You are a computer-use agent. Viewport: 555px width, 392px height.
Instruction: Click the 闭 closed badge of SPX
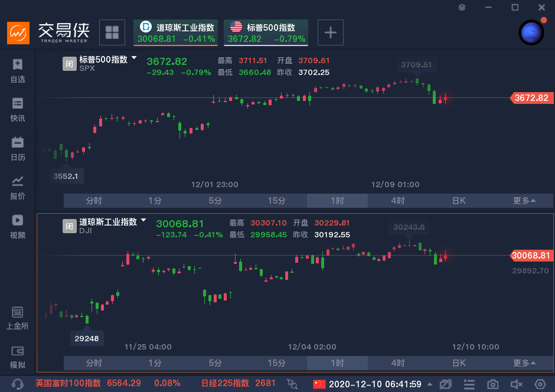70,64
